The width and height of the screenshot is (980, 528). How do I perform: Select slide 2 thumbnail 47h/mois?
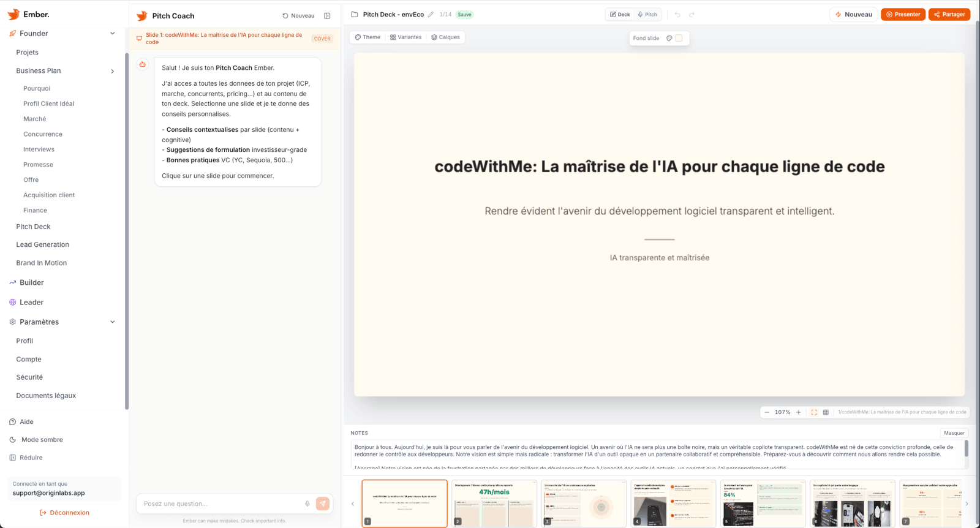[x=494, y=503]
